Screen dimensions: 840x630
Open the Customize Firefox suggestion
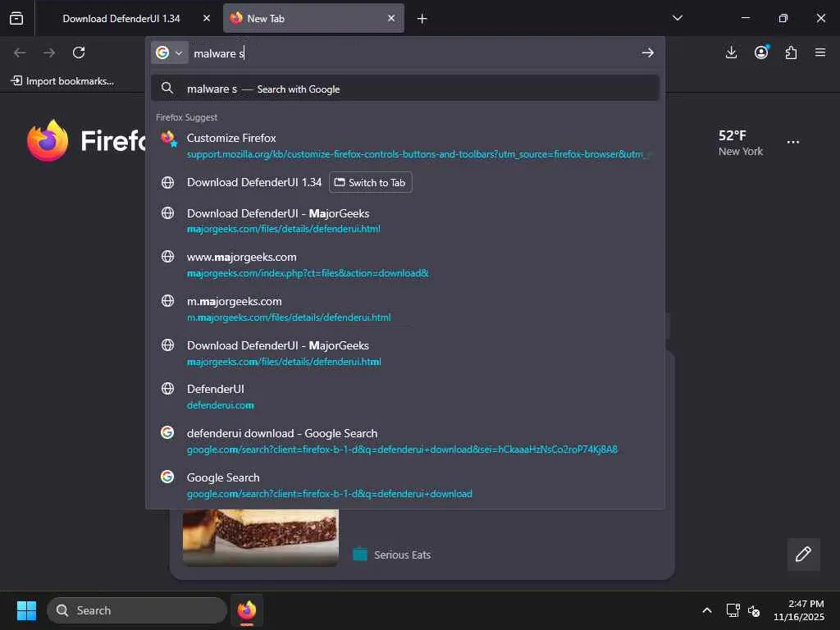405,146
